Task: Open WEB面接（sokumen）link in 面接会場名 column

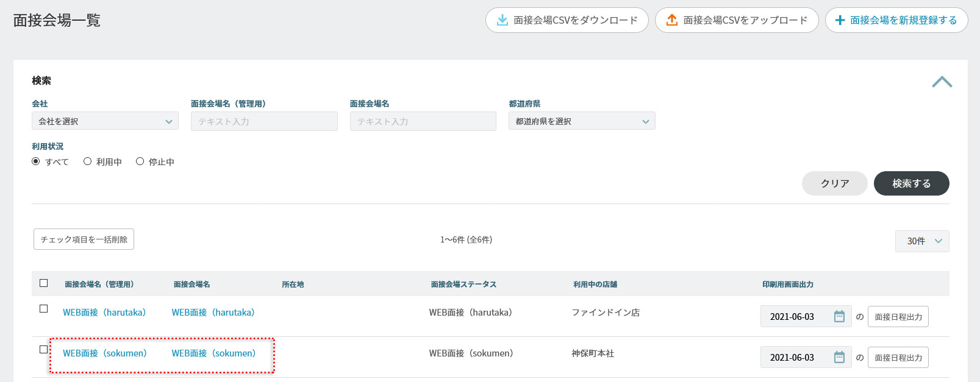Action: 214,353
